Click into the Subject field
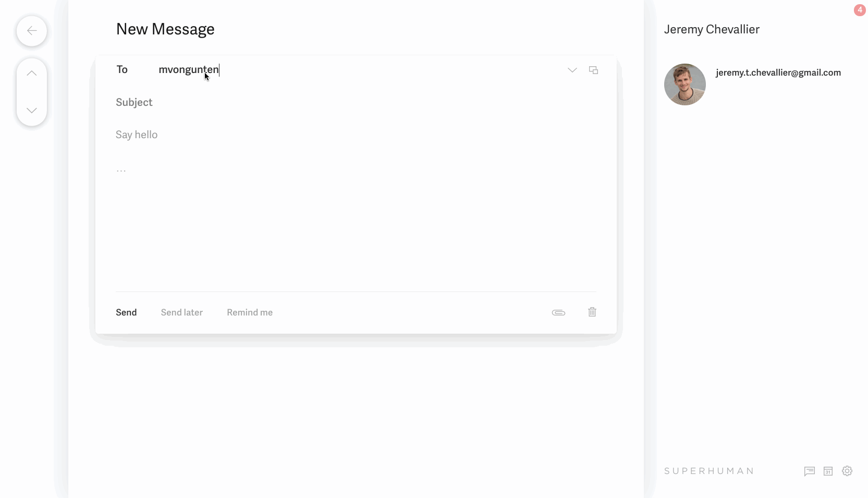 click(x=356, y=102)
